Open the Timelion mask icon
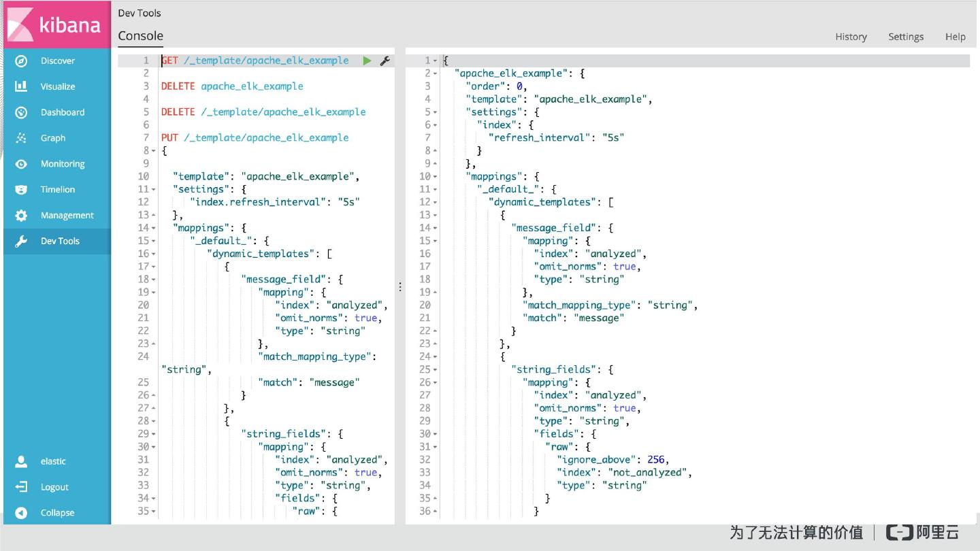The image size is (980, 551). 21,190
